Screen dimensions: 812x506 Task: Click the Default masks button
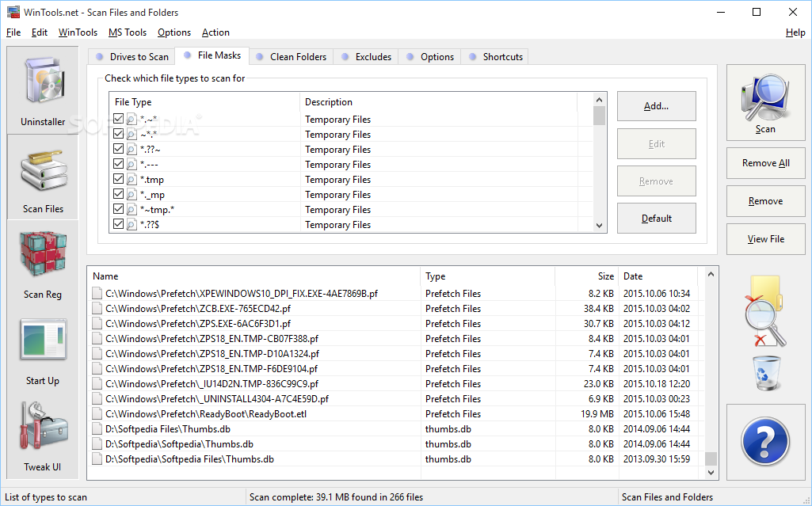click(x=656, y=219)
